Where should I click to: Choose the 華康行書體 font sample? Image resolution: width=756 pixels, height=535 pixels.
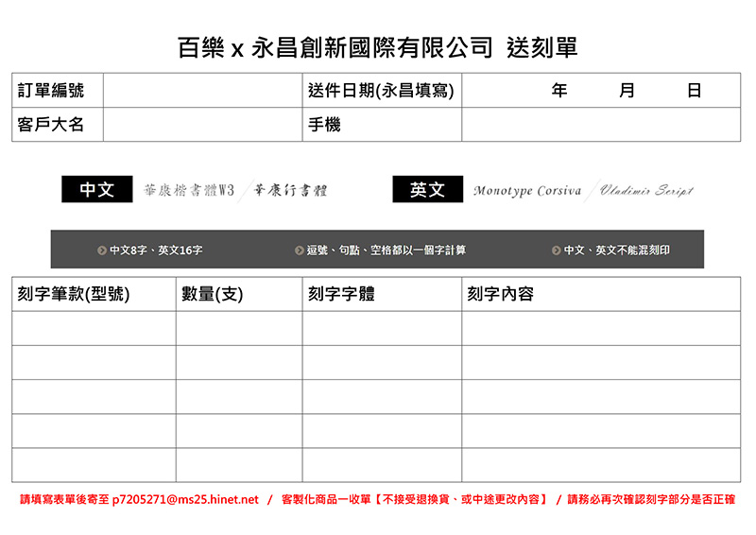290,190
